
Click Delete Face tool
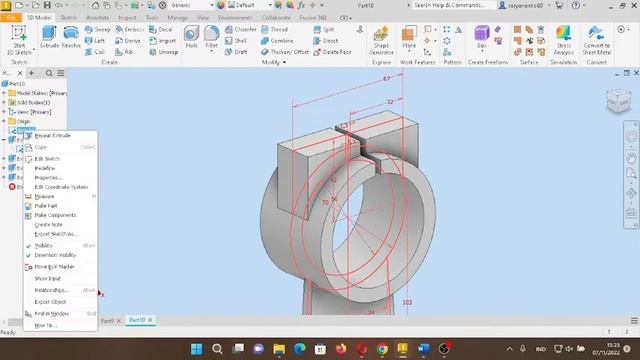[332, 52]
